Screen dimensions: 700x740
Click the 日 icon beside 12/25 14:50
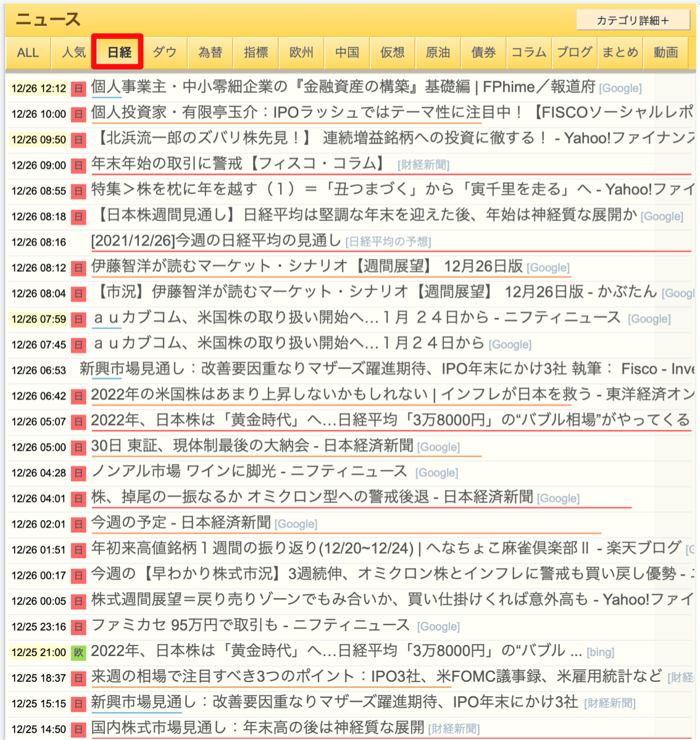(x=78, y=729)
